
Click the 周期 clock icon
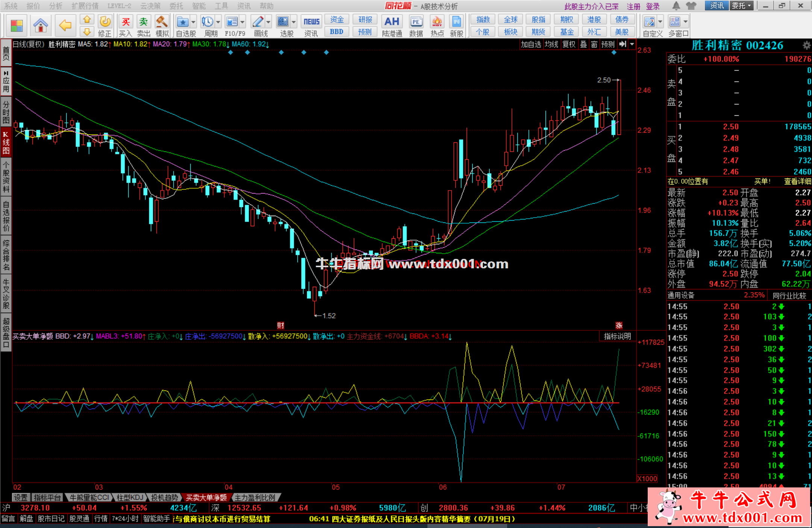tap(207, 22)
